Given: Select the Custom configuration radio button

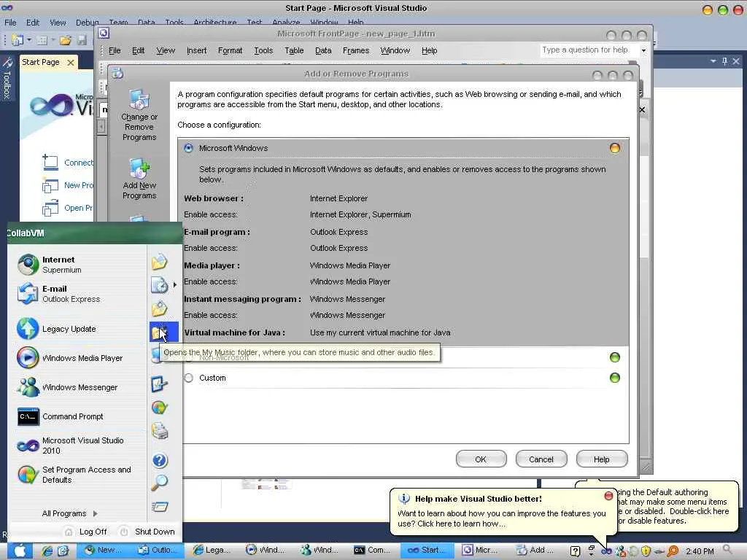Looking at the screenshot, I should coord(189,378).
